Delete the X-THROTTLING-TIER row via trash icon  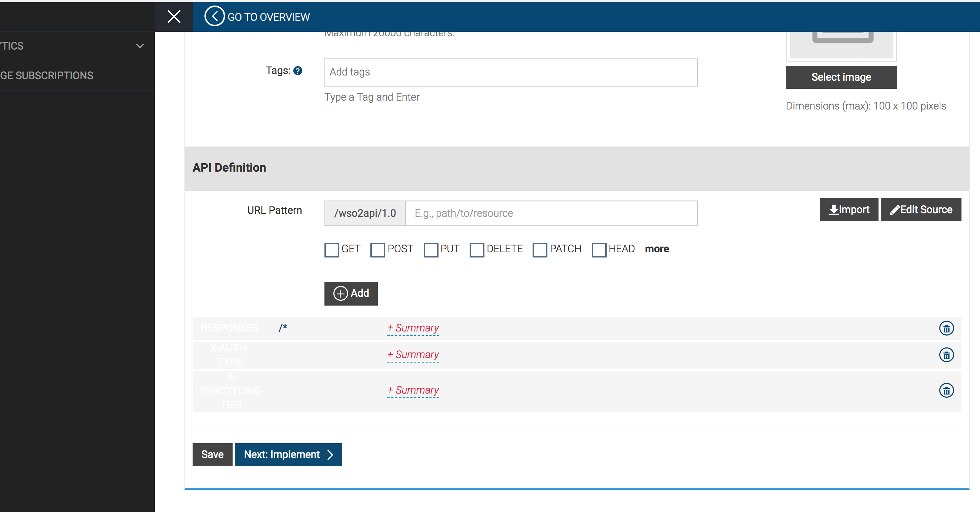click(946, 390)
